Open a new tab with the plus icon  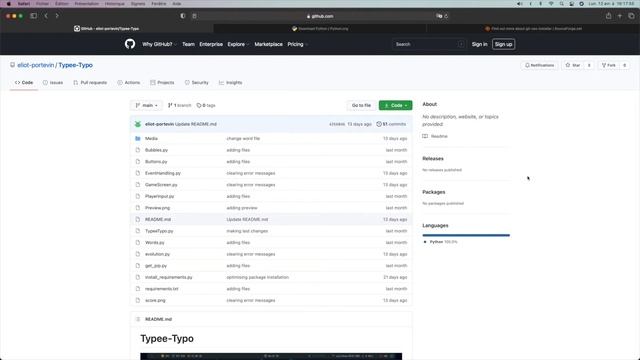pos(620,16)
